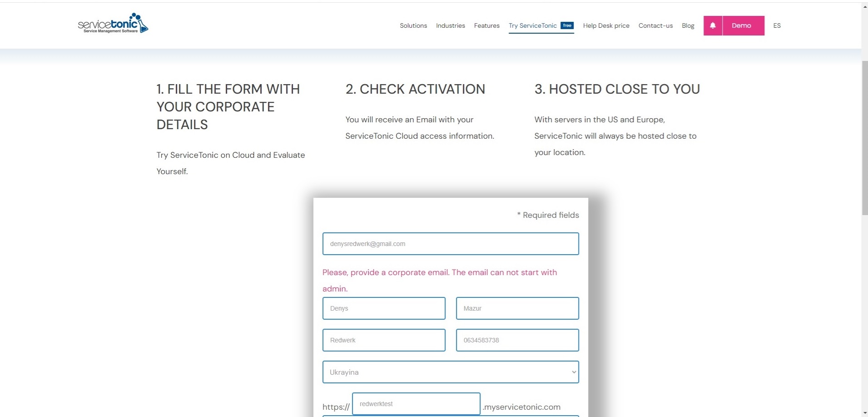Screen dimensions: 868x417
Task: Click the phone number field 0634583738
Action: point(517,340)
